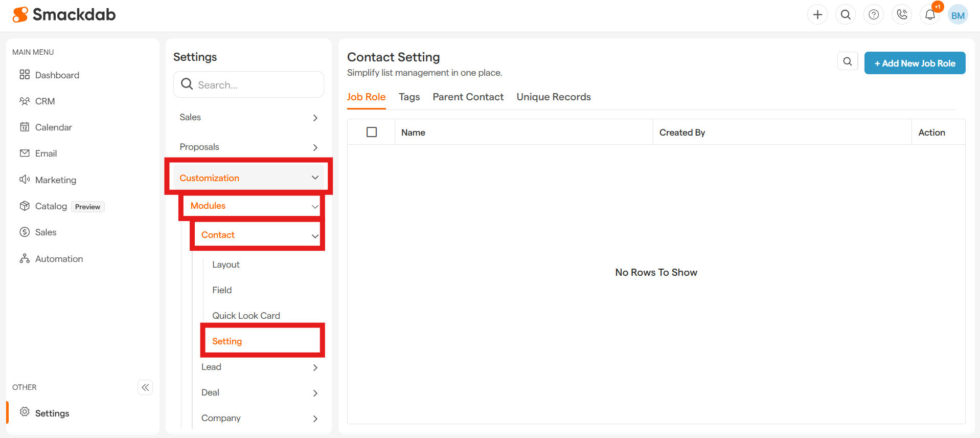980x438 pixels.
Task: Collapse the Customization section
Action: point(315,178)
